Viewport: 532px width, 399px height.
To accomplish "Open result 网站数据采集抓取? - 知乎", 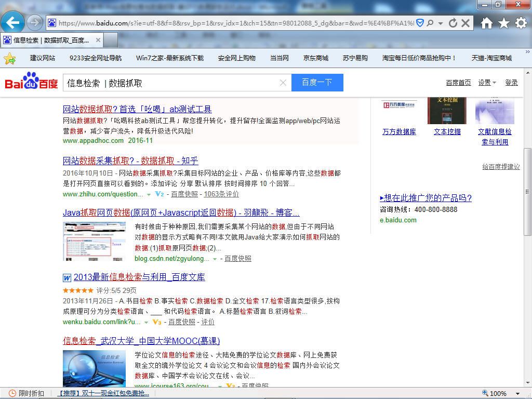I will [130, 161].
